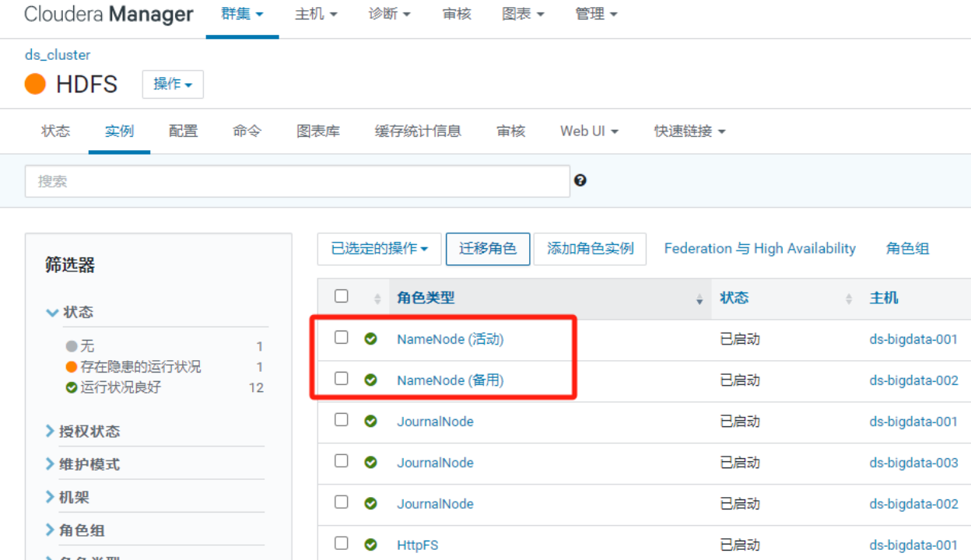971x560 pixels.
Task: Click green health icon of JournalNode ds-bigdata-002 row
Action: pyautogui.click(x=371, y=504)
